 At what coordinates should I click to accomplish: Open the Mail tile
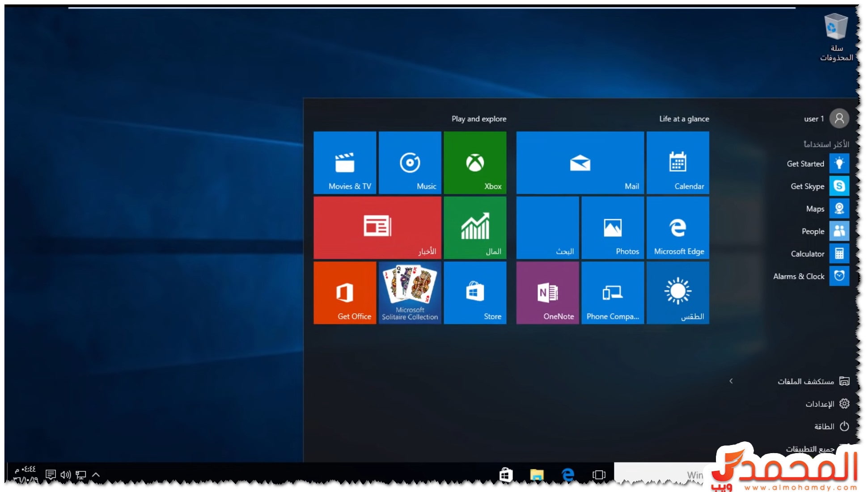[x=580, y=163]
